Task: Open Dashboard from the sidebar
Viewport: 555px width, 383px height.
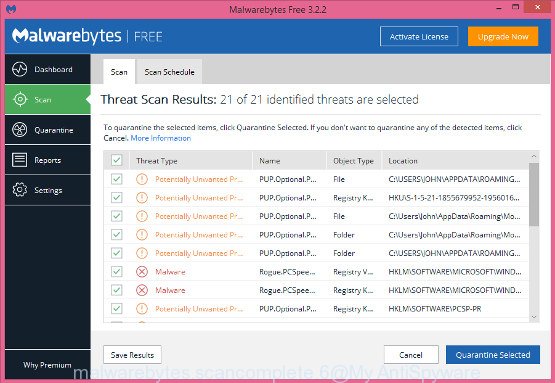Action: pyautogui.click(x=48, y=69)
